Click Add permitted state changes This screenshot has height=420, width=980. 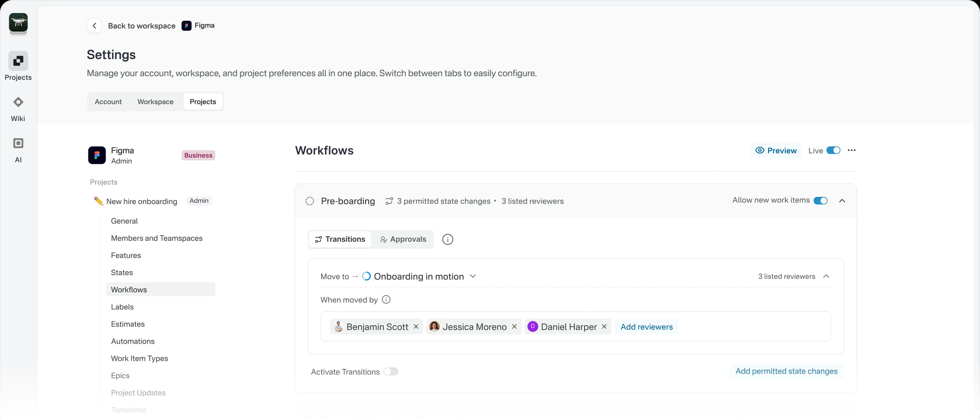coord(786,371)
